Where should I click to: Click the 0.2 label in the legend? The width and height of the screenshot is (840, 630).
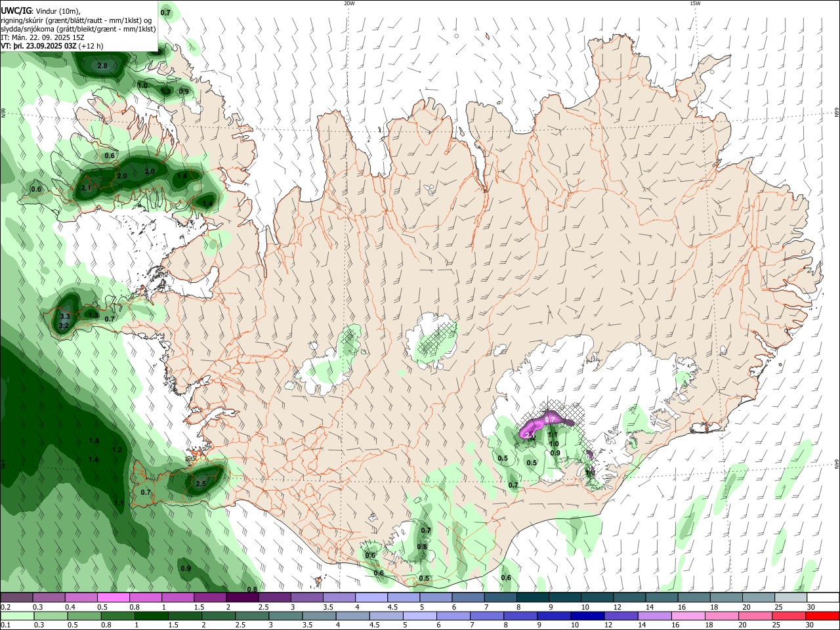pos(6,607)
